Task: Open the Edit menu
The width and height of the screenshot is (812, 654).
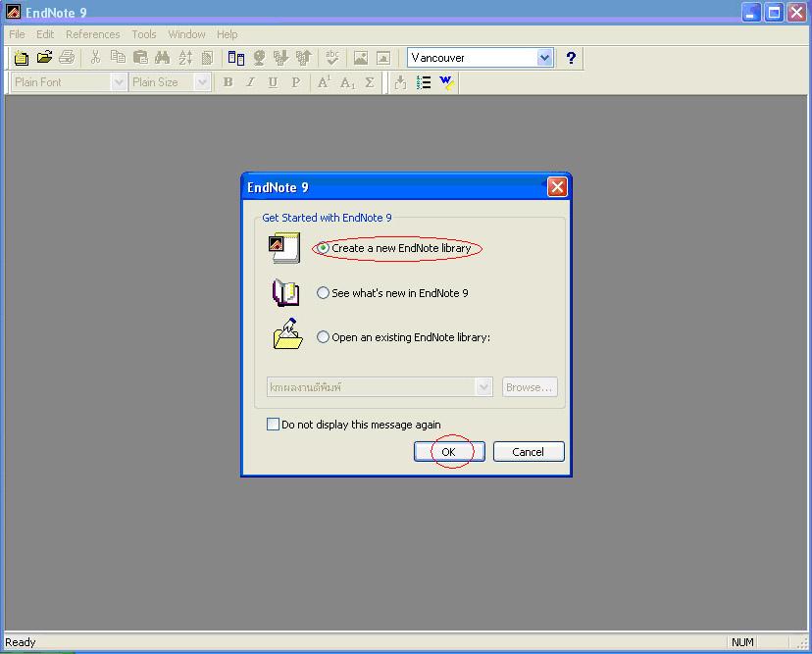Action: coord(45,34)
